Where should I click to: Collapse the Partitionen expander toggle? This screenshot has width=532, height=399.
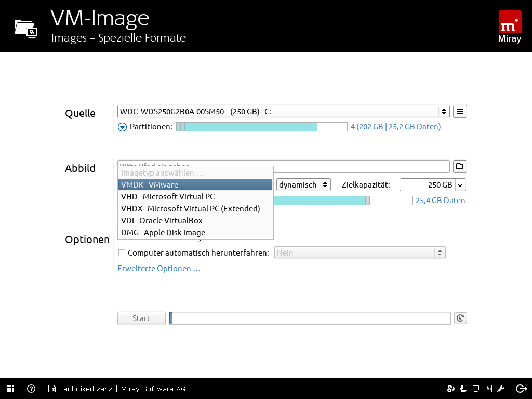[x=122, y=127]
